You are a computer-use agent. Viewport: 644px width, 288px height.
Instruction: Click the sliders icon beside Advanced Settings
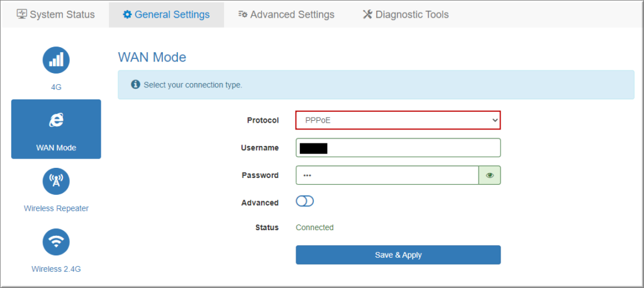click(x=243, y=14)
